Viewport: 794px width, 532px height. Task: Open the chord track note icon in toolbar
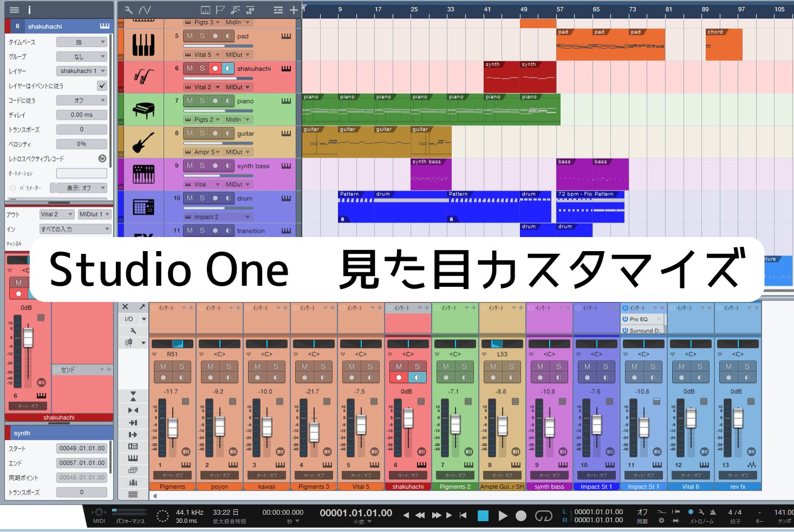point(235,10)
